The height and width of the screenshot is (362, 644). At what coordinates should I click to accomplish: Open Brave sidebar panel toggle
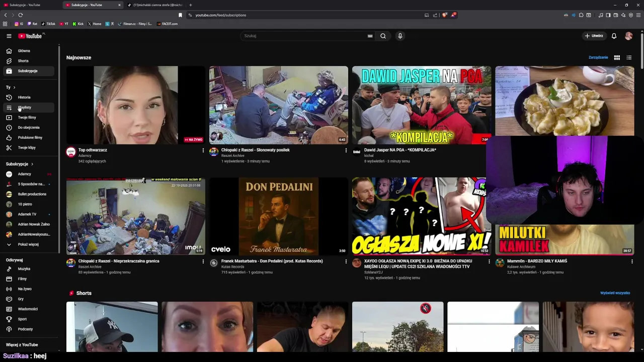608,15
